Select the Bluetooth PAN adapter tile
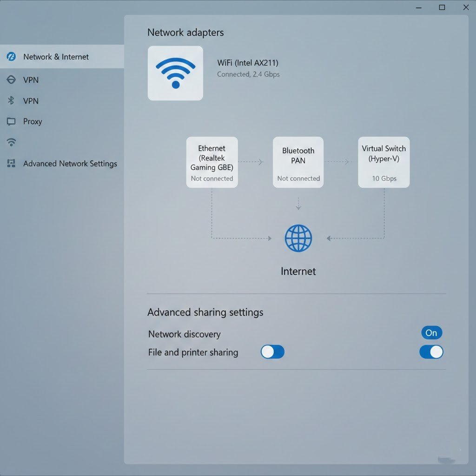 298,162
